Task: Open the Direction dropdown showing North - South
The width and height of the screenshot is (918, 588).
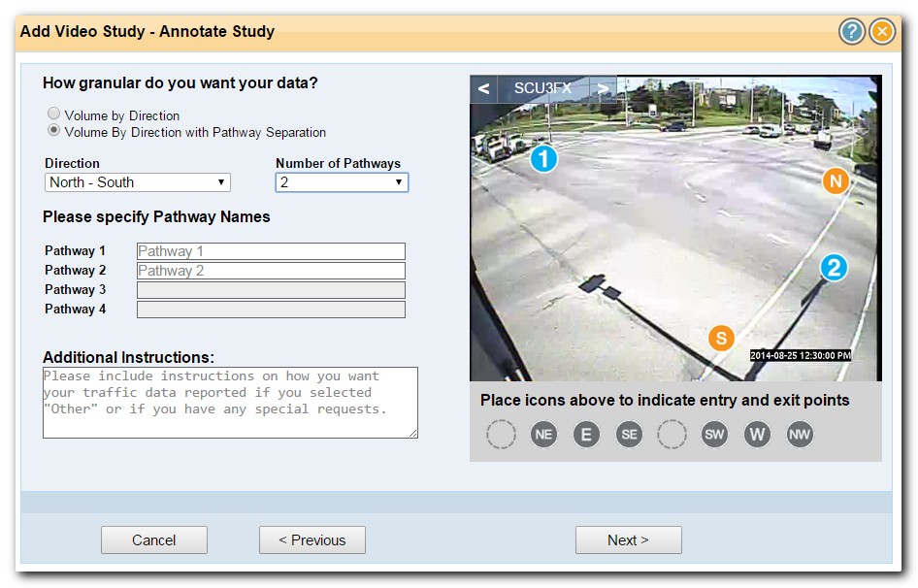Action: 138,182
